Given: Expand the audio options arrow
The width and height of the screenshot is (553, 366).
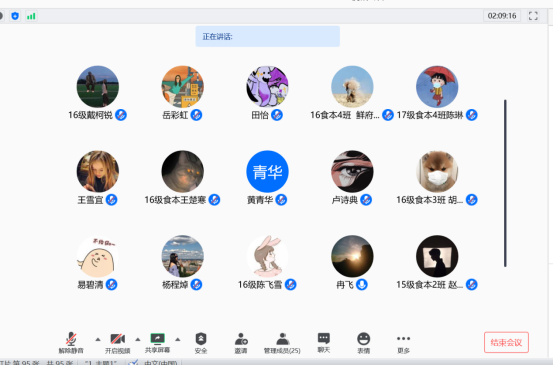Looking at the screenshot, I should [98, 340].
